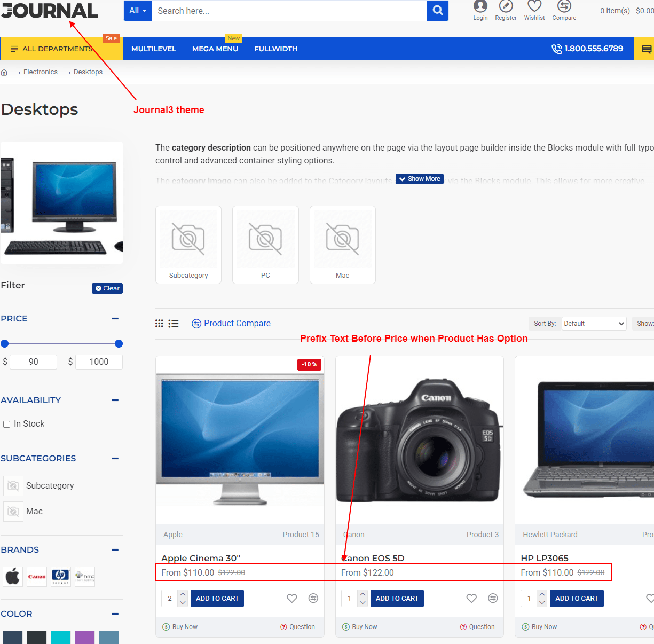654x644 pixels.
Task: Click the Mac subcategory thumbnail tile
Action: coord(342,245)
